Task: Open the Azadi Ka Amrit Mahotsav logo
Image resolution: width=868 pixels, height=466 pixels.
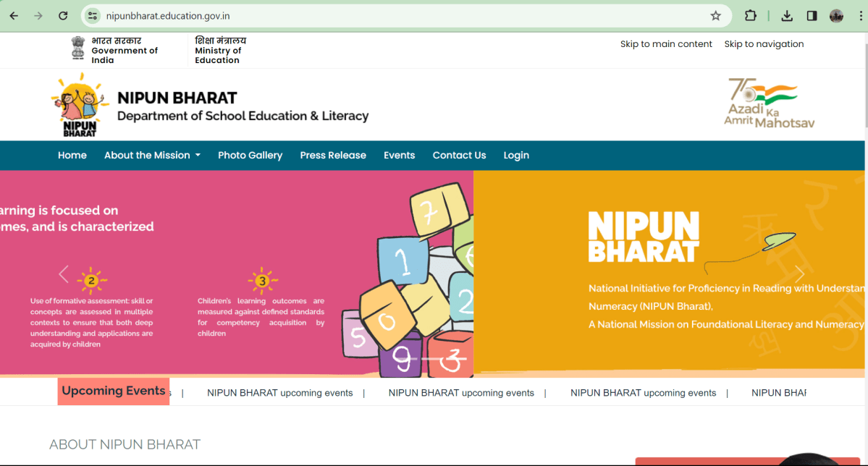Action: pos(769,102)
